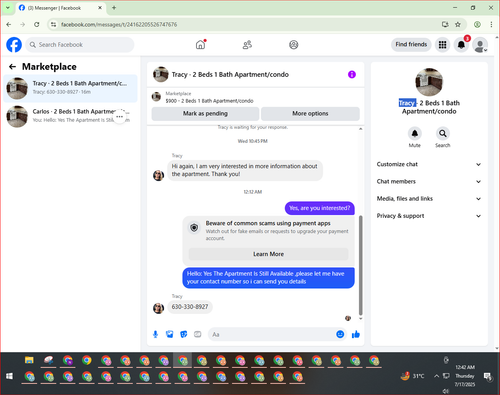Screen dimensions: 500x395
Task: Click the chat messages scrollbar
Action: tap(360, 265)
